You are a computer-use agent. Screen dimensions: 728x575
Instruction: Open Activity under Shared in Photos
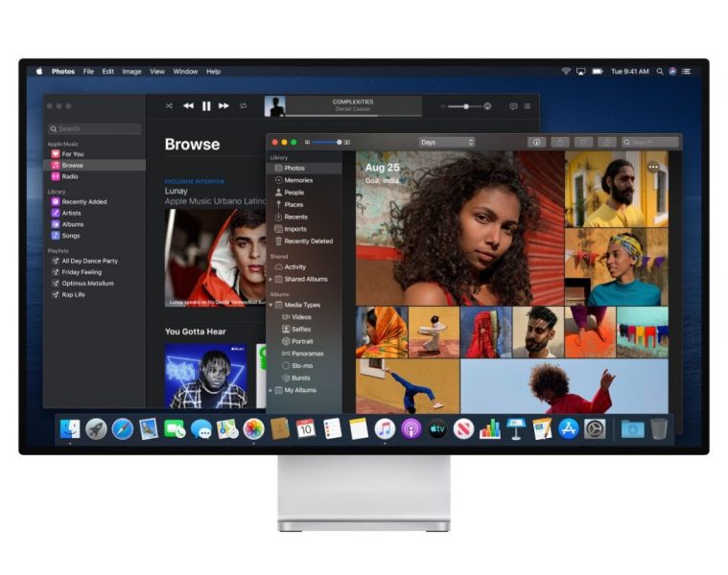[x=305, y=267]
